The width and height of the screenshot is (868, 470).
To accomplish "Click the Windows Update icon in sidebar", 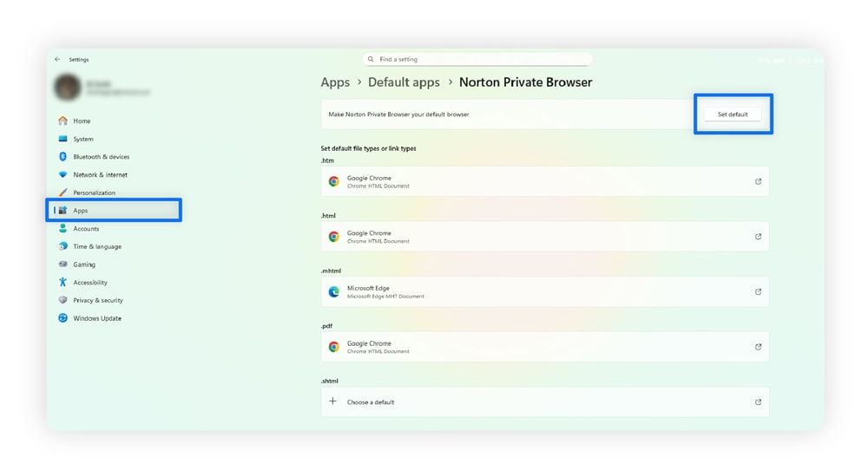I will [62, 318].
